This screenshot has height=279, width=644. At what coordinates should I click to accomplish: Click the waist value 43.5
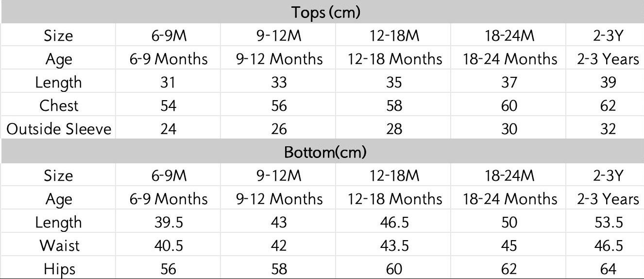395,245
